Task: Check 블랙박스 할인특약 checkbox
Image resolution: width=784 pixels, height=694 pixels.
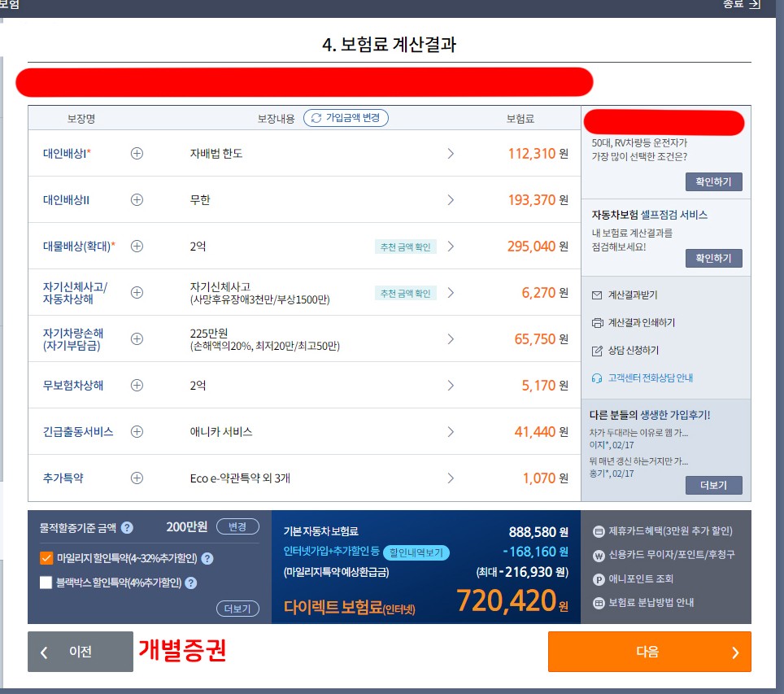Action: (x=46, y=583)
